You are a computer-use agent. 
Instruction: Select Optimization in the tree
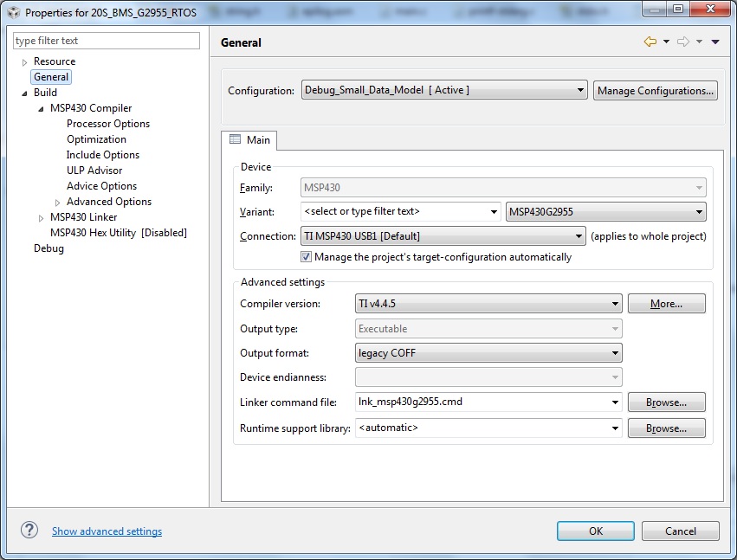coord(96,139)
